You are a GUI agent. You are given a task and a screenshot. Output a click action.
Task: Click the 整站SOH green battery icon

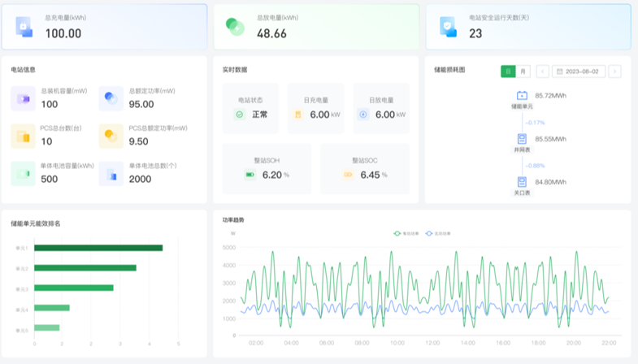[x=250, y=175]
